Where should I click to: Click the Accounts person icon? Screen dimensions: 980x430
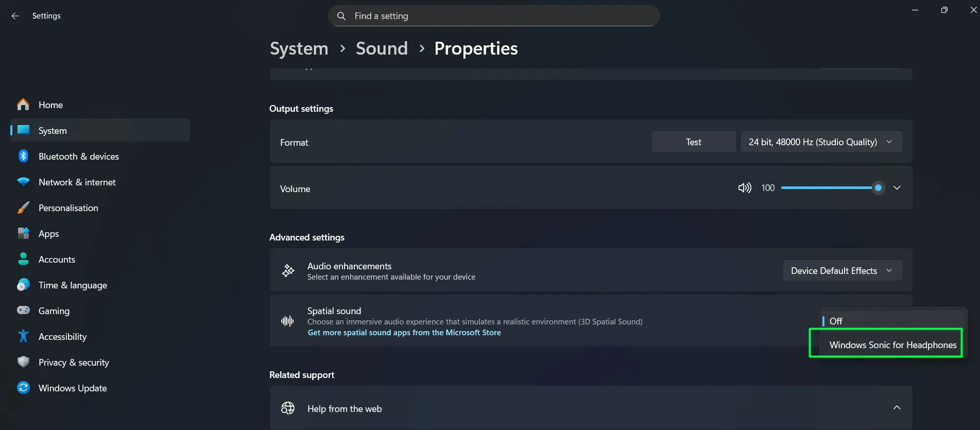click(23, 259)
